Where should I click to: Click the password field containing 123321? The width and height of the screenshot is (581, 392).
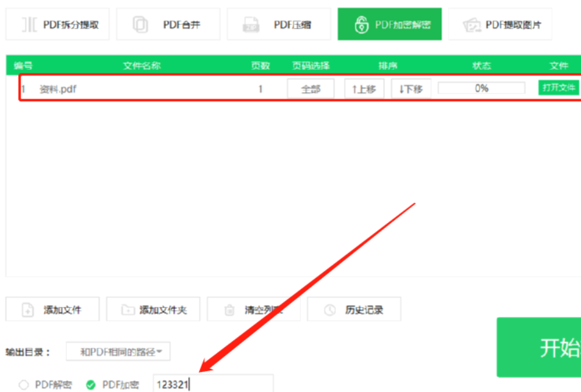(x=213, y=384)
